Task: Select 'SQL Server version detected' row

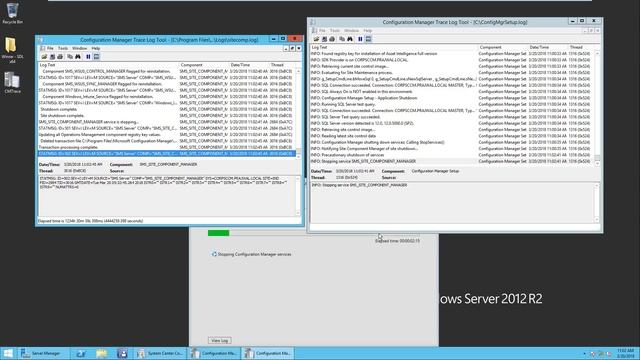Action: [x=452, y=123]
